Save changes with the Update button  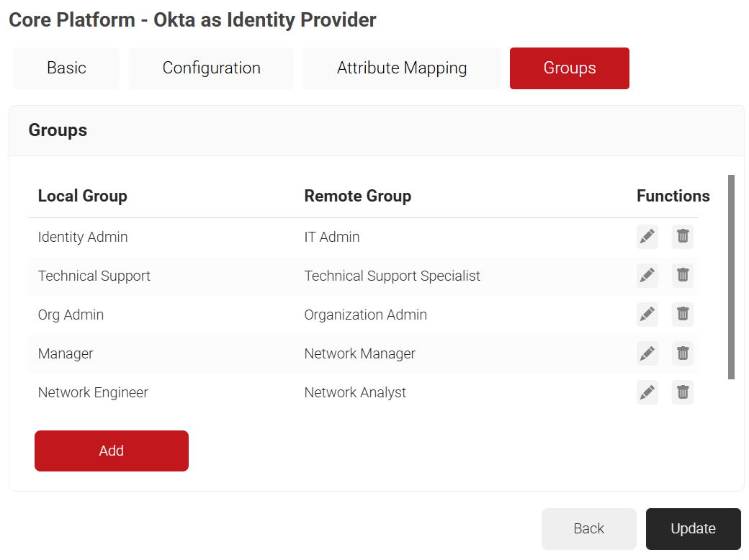click(693, 529)
